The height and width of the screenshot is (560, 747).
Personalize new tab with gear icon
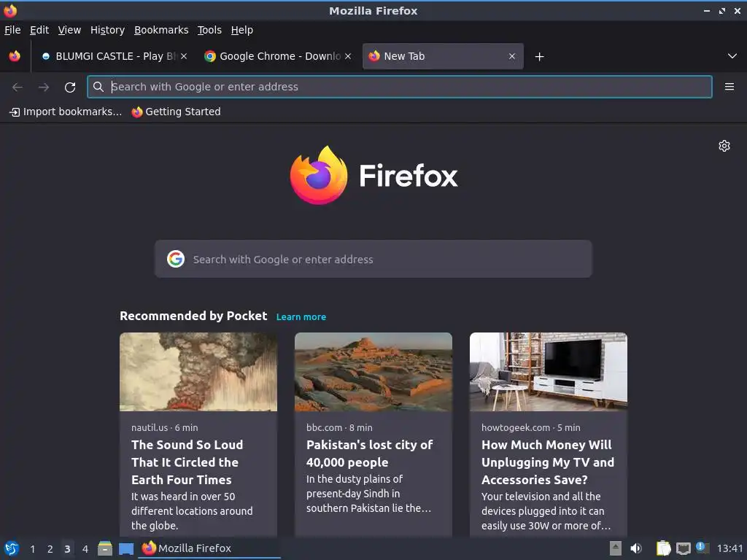click(724, 146)
